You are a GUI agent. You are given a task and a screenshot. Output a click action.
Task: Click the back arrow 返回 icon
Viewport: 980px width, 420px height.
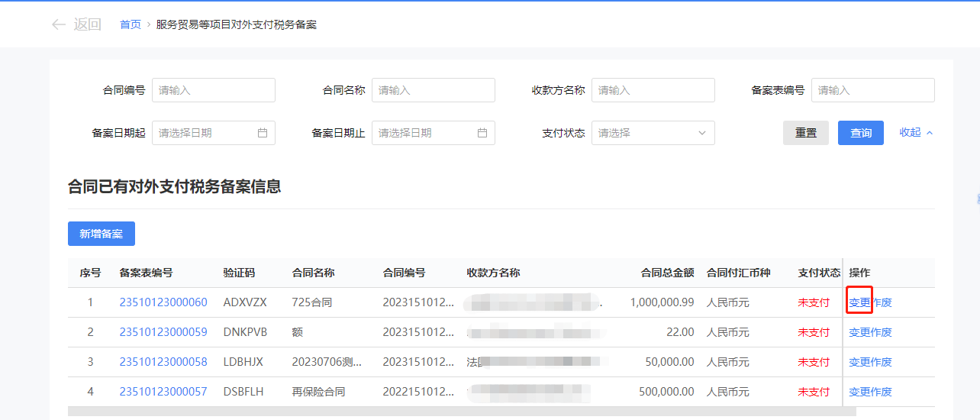point(59,24)
